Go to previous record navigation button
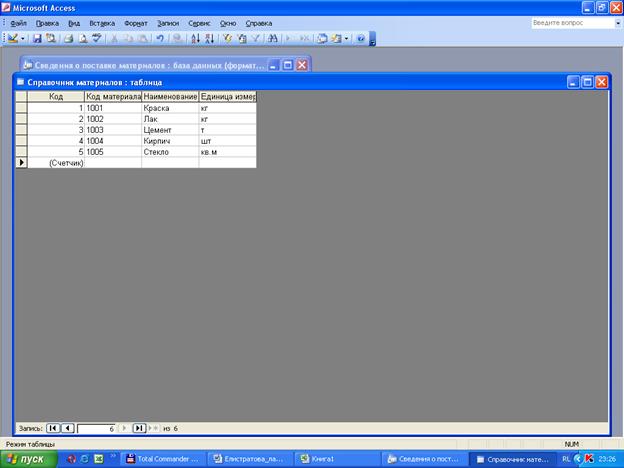Screen dimensions: 624x468 [x=68, y=428]
